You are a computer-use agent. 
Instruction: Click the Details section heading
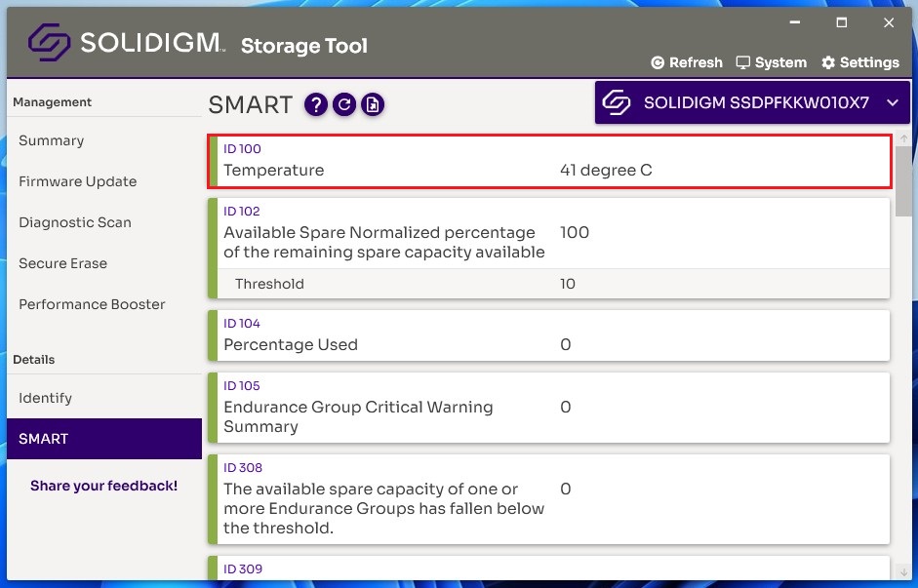click(33, 359)
